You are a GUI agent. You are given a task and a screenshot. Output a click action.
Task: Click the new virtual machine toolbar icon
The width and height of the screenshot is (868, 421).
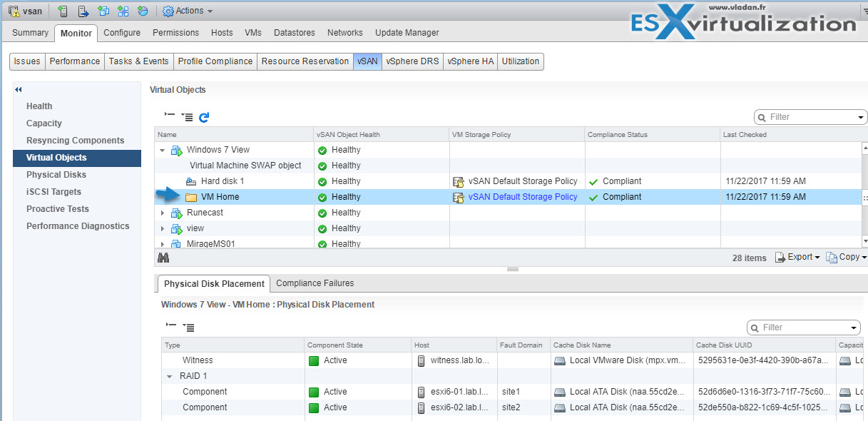[103, 11]
